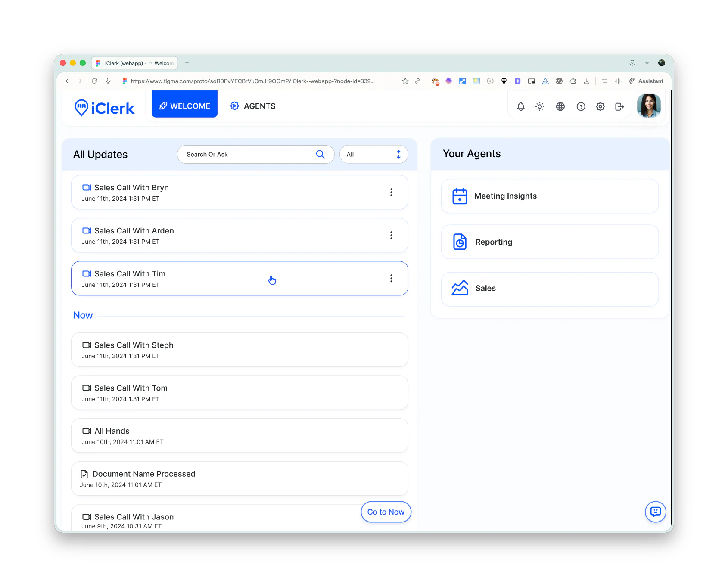Reload the browser page
Viewport: 728px width, 587px height.
[x=94, y=81]
